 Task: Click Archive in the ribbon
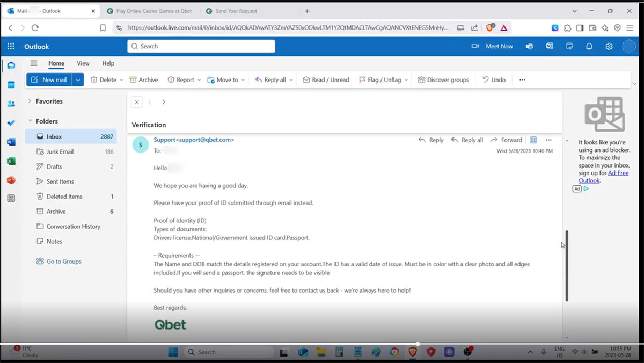pyautogui.click(x=144, y=80)
